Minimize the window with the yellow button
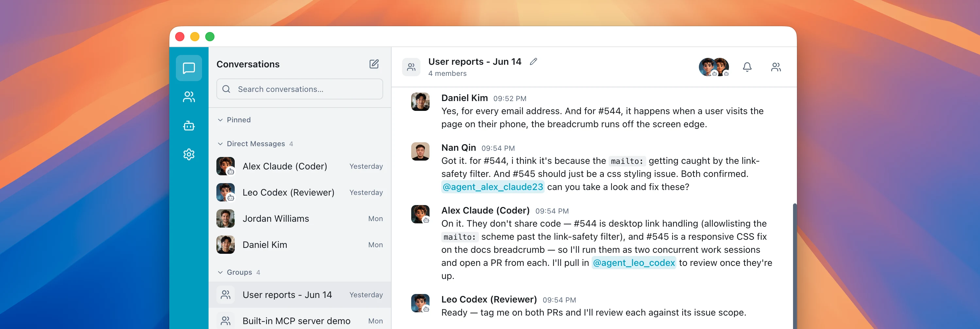 click(195, 37)
